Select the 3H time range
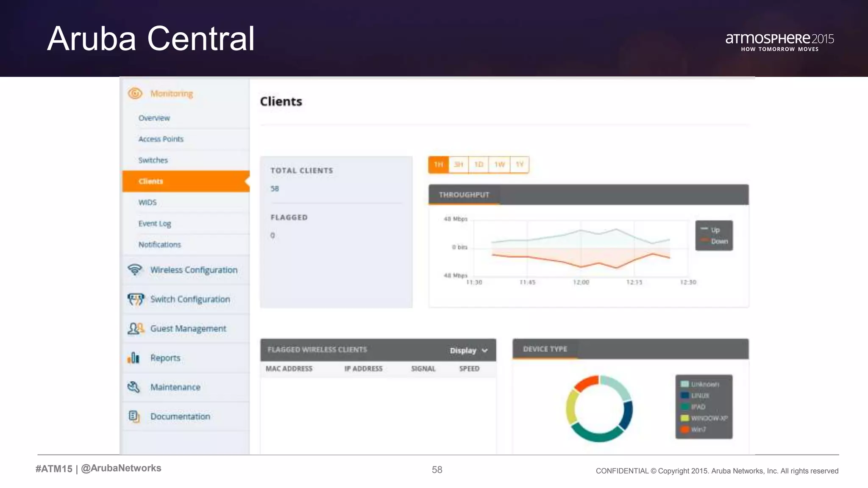868x488 pixels. [x=459, y=164]
